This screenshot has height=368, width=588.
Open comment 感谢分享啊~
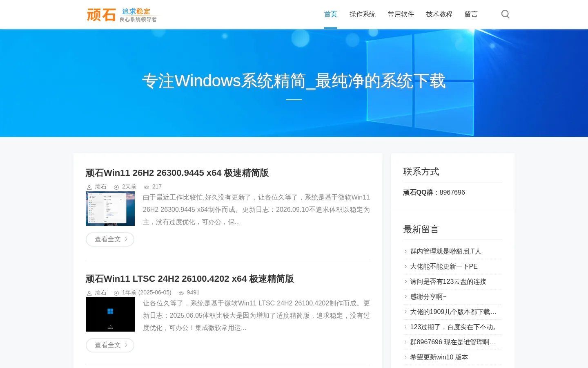coord(428,297)
